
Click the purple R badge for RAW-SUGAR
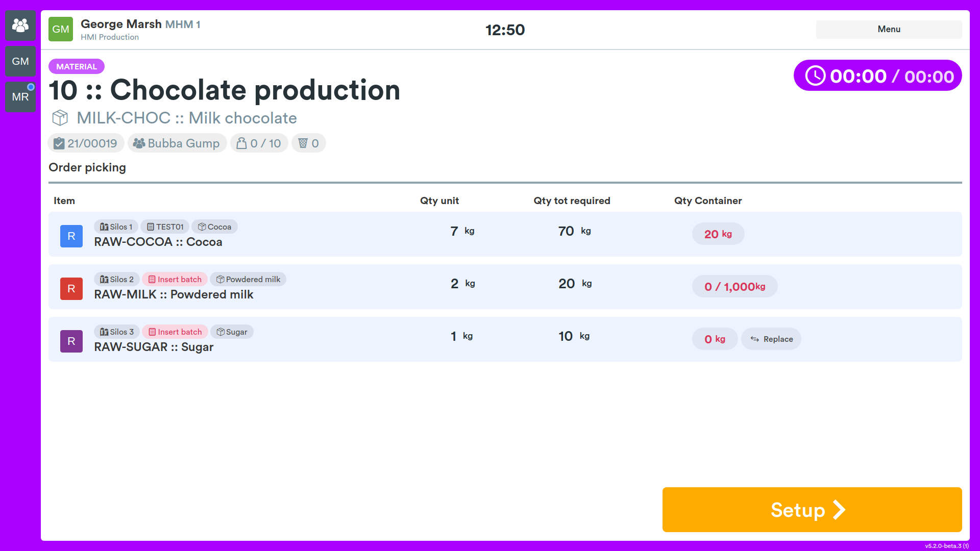click(x=71, y=341)
